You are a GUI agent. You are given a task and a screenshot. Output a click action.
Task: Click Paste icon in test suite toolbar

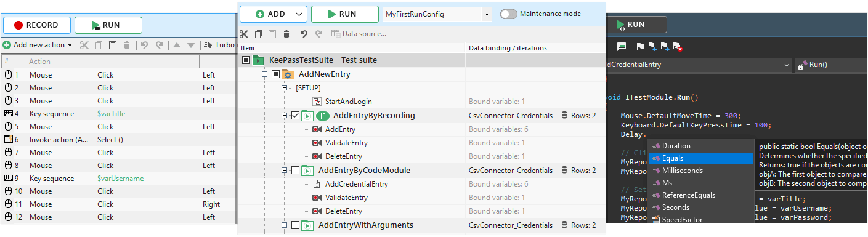272,34
